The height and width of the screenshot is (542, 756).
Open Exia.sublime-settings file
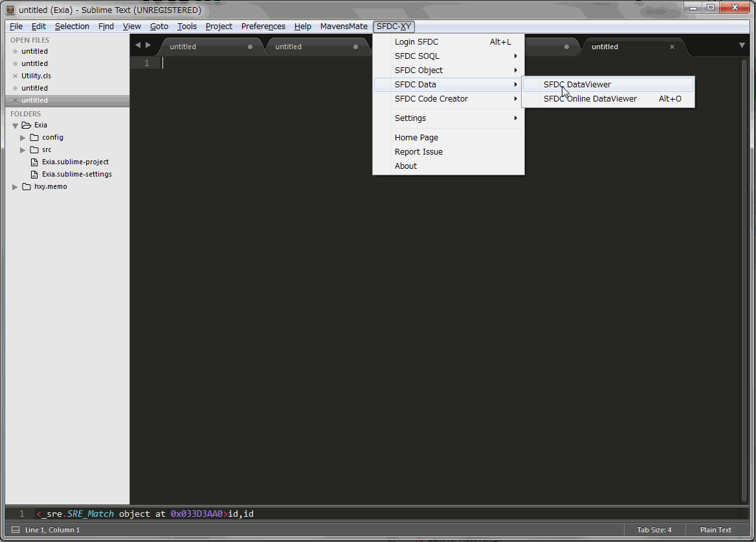point(76,175)
